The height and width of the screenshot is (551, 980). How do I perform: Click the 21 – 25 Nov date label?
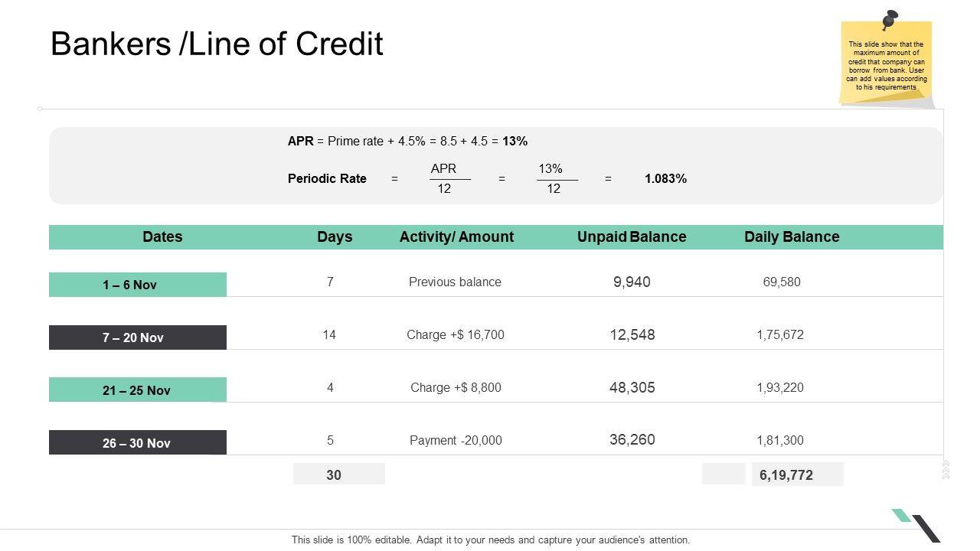click(x=137, y=390)
